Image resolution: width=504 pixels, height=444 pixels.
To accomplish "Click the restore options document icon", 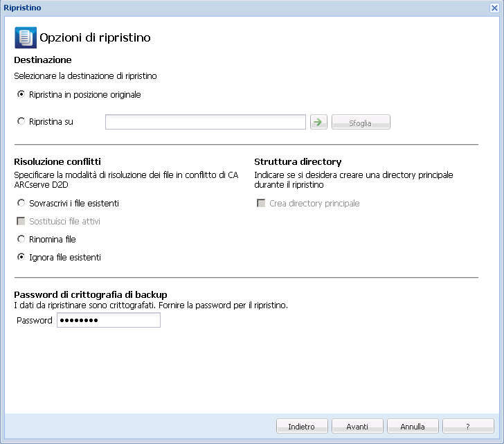I will click(x=26, y=37).
